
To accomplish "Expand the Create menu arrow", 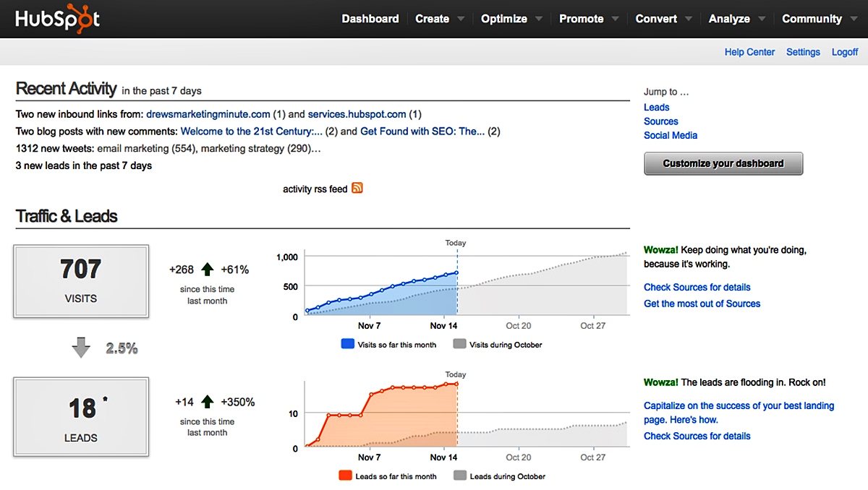I will tap(461, 20).
